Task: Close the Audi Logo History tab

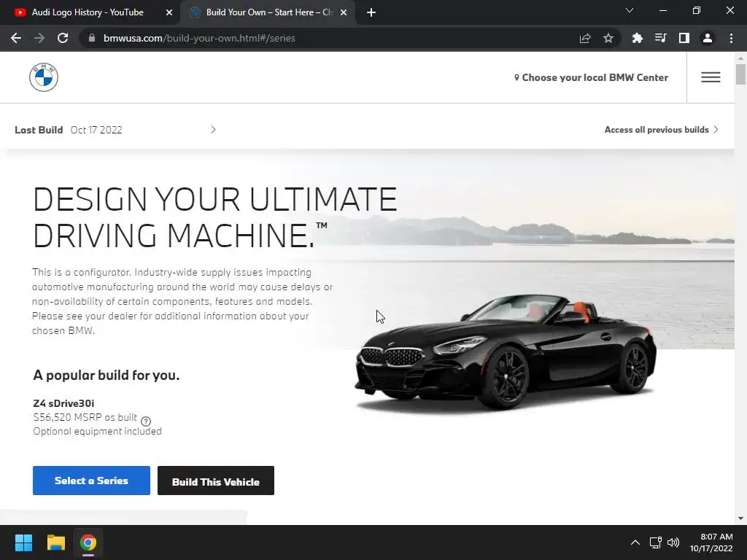Action: (169, 12)
